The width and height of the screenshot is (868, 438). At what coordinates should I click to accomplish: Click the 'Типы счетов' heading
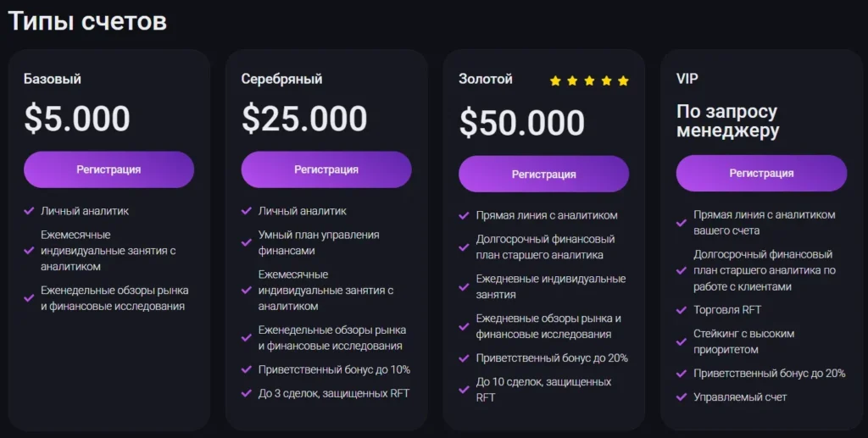click(87, 21)
